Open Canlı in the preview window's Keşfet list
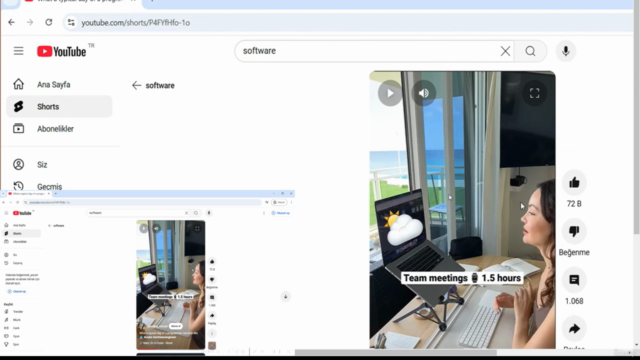The image size is (640, 360). tap(21, 328)
